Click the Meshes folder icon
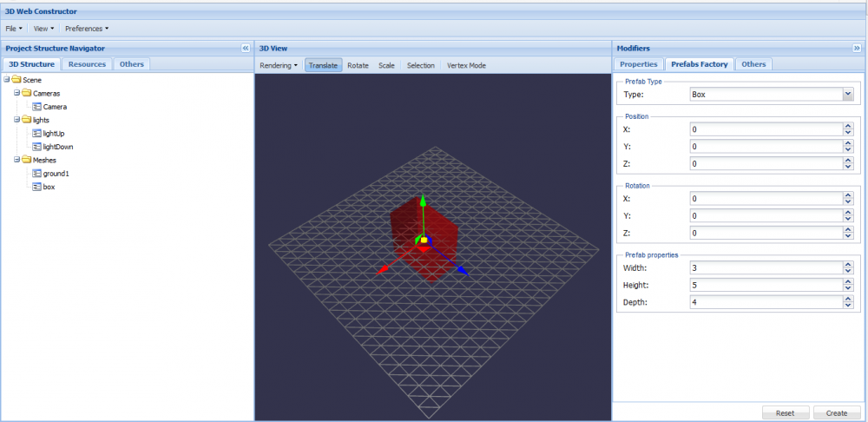Image resolution: width=868 pixels, height=422 pixels. click(x=27, y=160)
